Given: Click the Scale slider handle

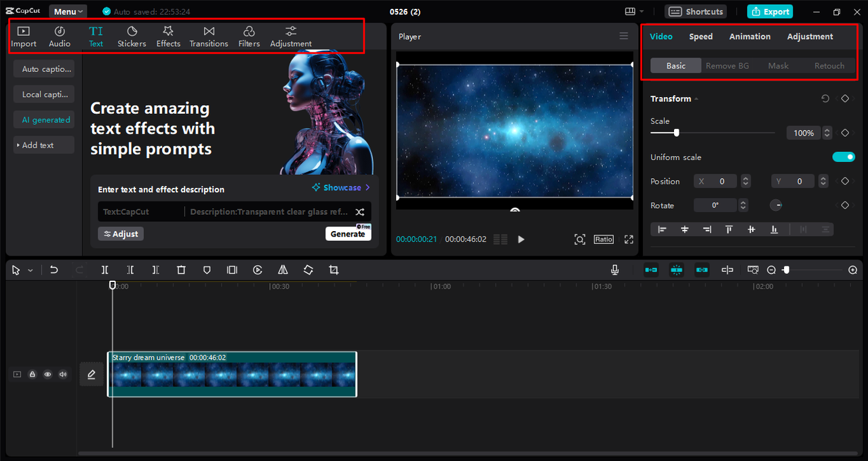Looking at the screenshot, I should (676, 133).
